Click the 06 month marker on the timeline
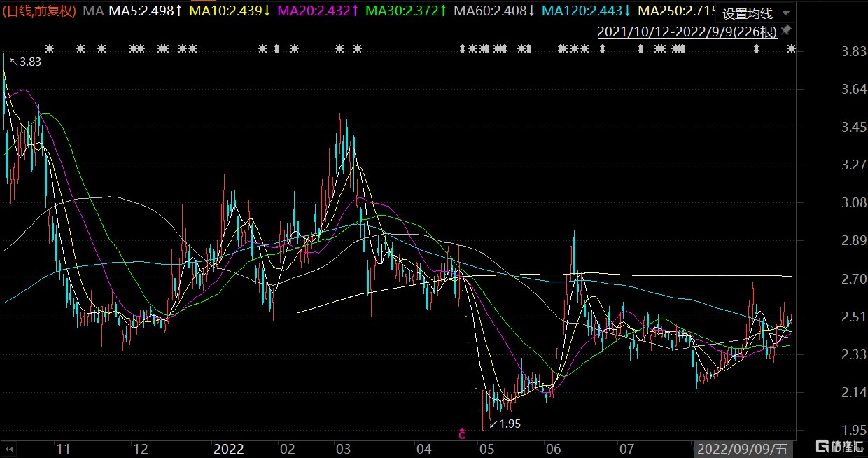The image size is (868, 458). point(552,449)
